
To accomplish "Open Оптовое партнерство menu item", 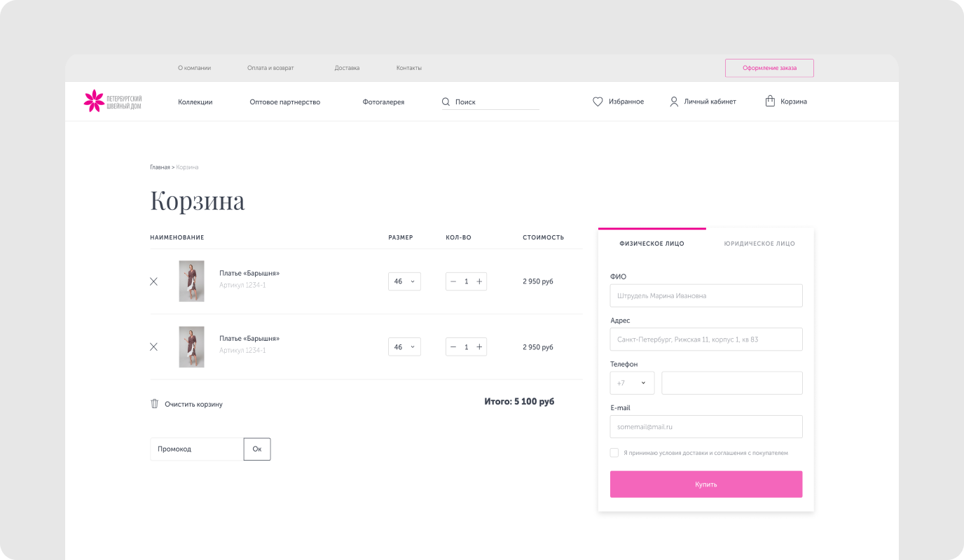I will [284, 101].
